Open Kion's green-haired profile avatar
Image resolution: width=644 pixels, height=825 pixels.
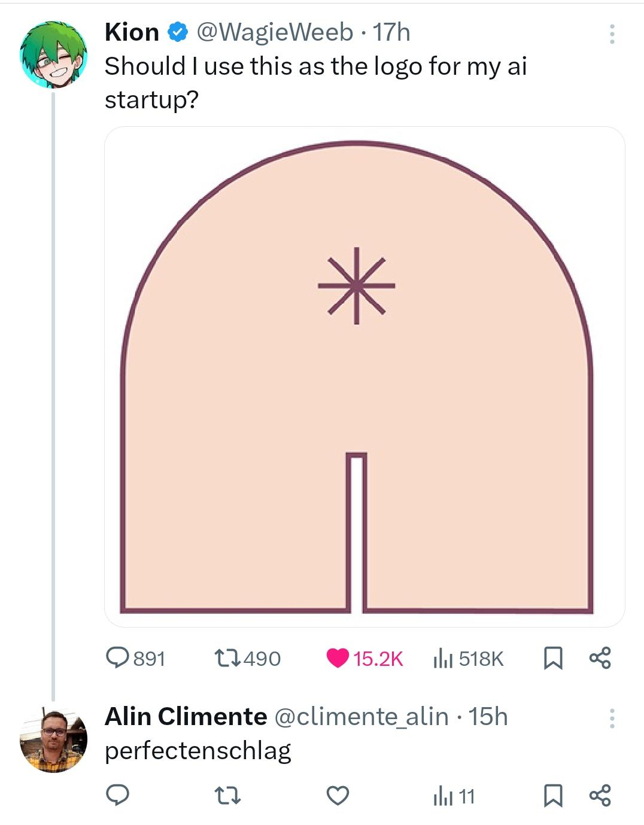coord(53,55)
